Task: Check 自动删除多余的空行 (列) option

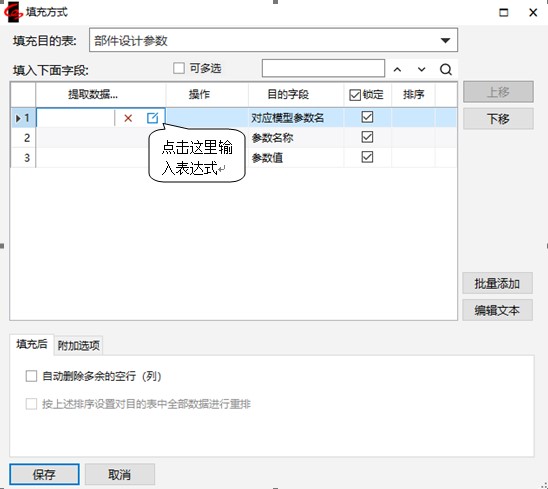Action: point(31,376)
